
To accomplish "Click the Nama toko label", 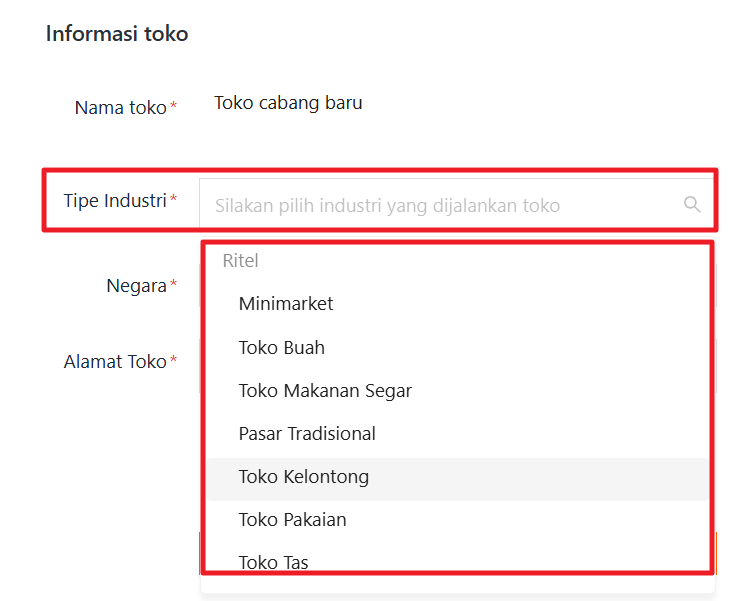I will tap(120, 108).
